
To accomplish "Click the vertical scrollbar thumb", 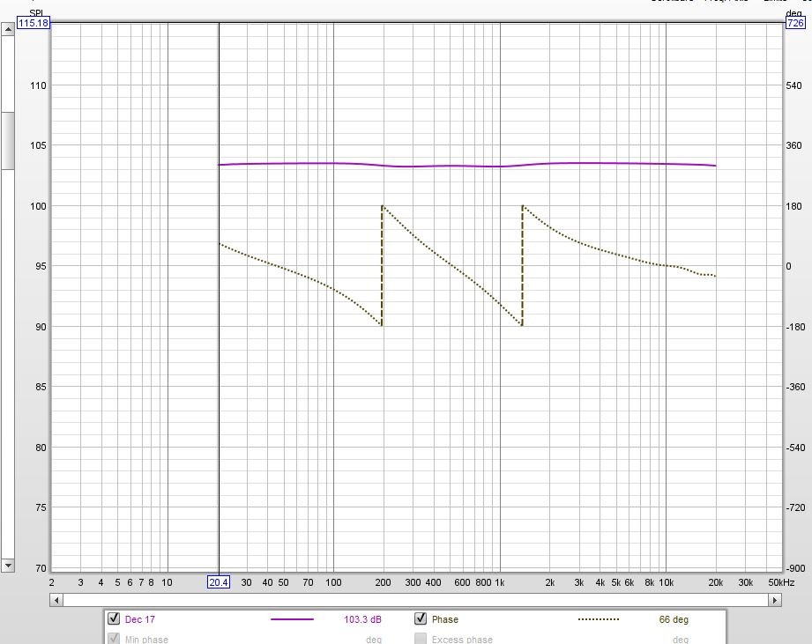I will [7, 140].
